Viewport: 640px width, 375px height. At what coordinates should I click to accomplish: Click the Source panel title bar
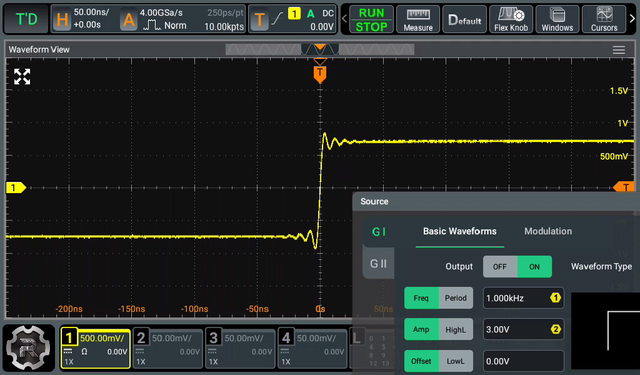pyautogui.click(x=496, y=201)
